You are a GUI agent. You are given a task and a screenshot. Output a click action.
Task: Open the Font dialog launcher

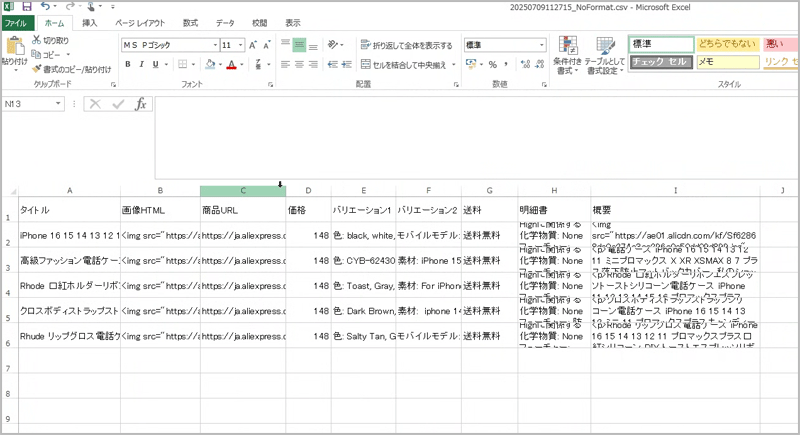pyautogui.click(x=270, y=85)
